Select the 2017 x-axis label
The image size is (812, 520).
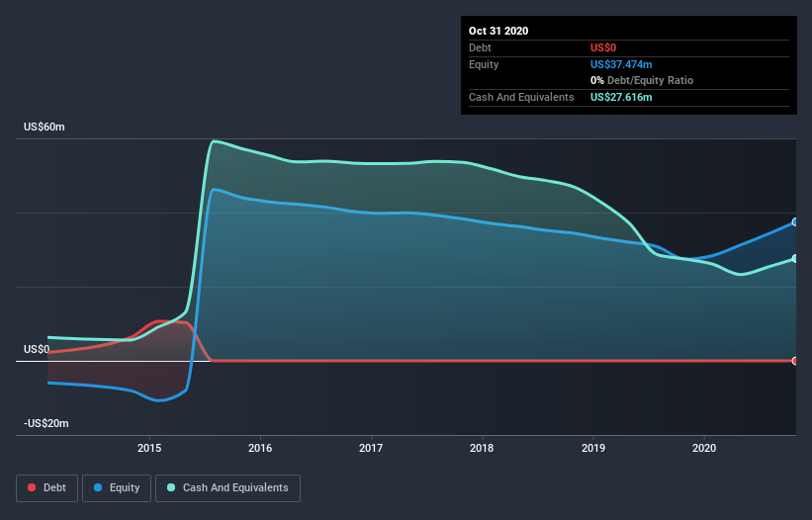point(371,448)
